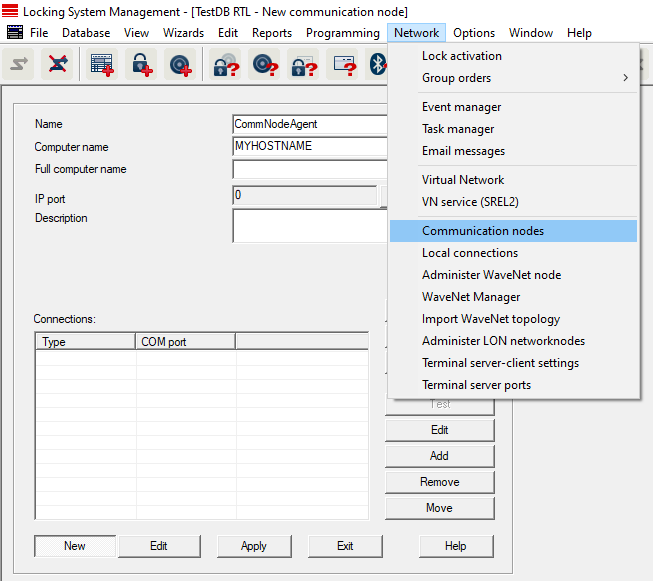Open the Programming menu
The width and height of the screenshot is (653, 581).
pyautogui.click(x=342, y=33)
